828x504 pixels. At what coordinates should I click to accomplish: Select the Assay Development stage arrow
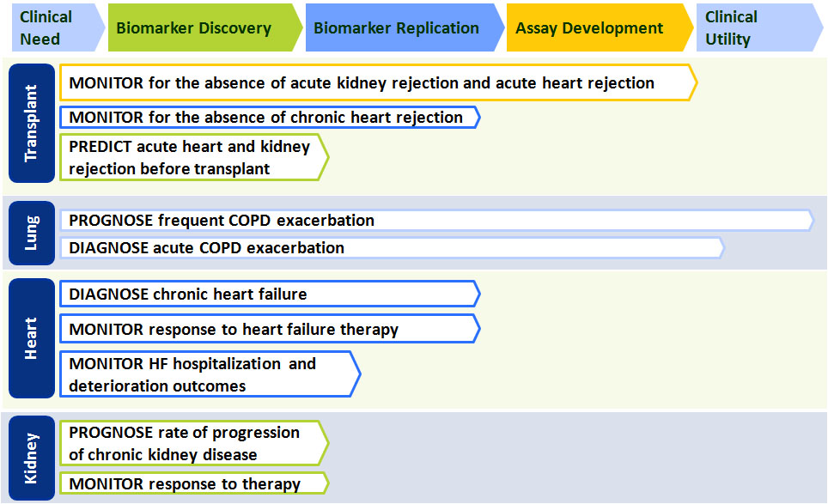tap(600, 27)
